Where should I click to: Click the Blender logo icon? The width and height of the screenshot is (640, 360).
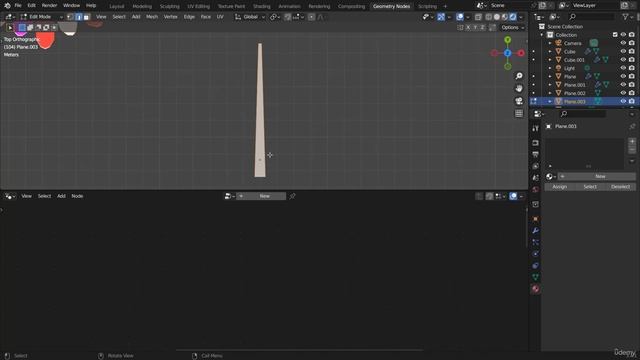click(7, 6)
